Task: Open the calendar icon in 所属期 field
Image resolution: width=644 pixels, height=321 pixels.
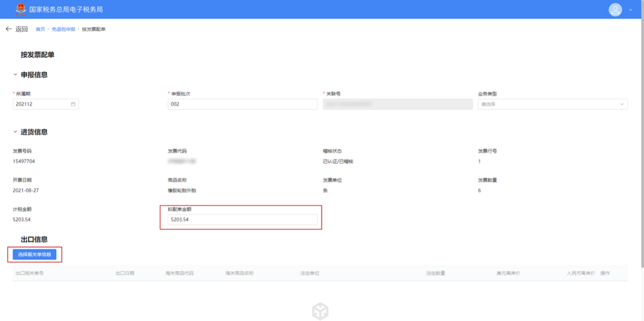Action: (73, 104)
